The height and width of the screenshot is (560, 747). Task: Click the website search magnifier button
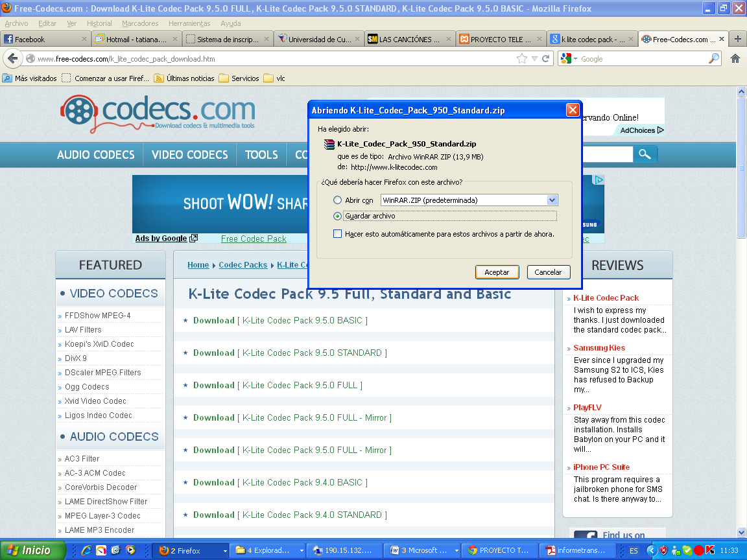pyautogui.click(x=645, y=154)
